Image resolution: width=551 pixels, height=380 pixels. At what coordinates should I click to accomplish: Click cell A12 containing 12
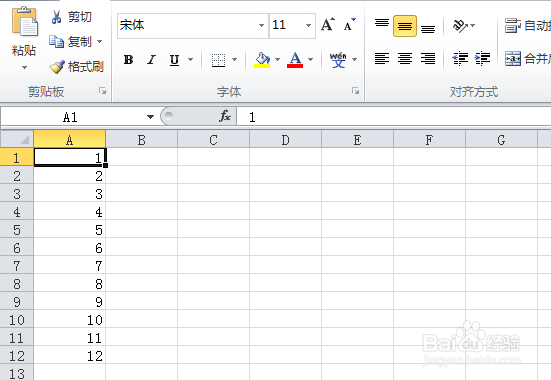[x=70, y=355]
